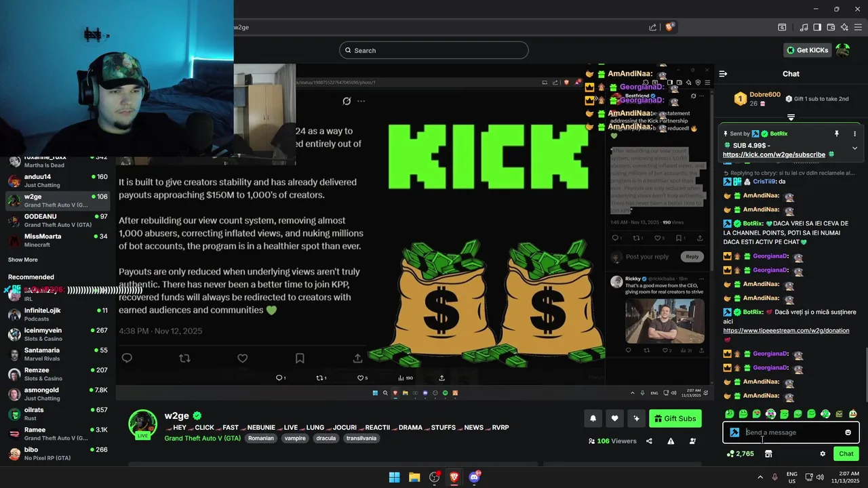Click the 2,765 channel points balance
This screenshot has width=868, height=488.
click(740, 453)
